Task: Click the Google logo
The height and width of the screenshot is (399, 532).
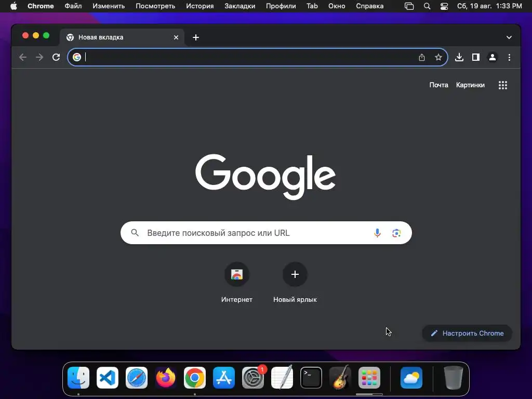Action: (265, 177)
